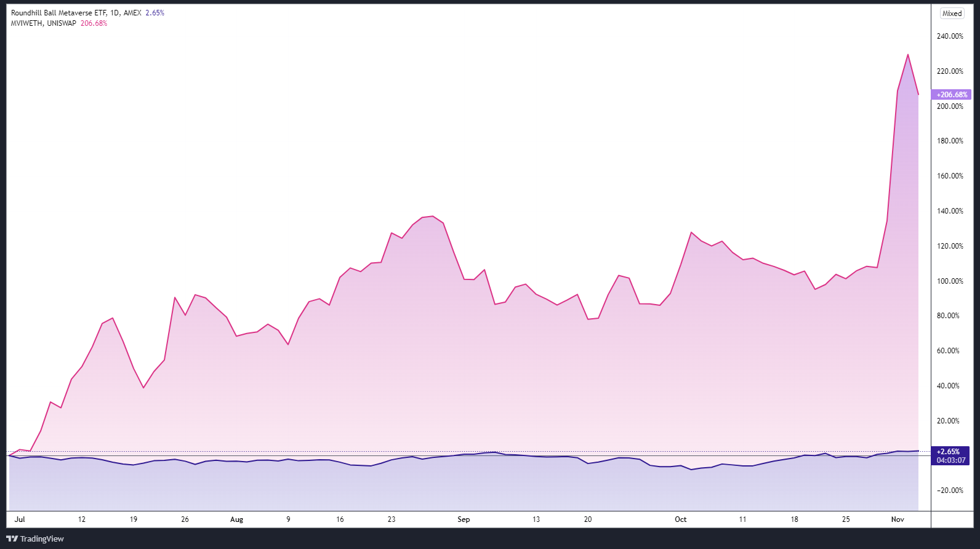Click the 206.68% value in the legend
The width and height of the screenshot is (980, 549).
coord(94,23)
